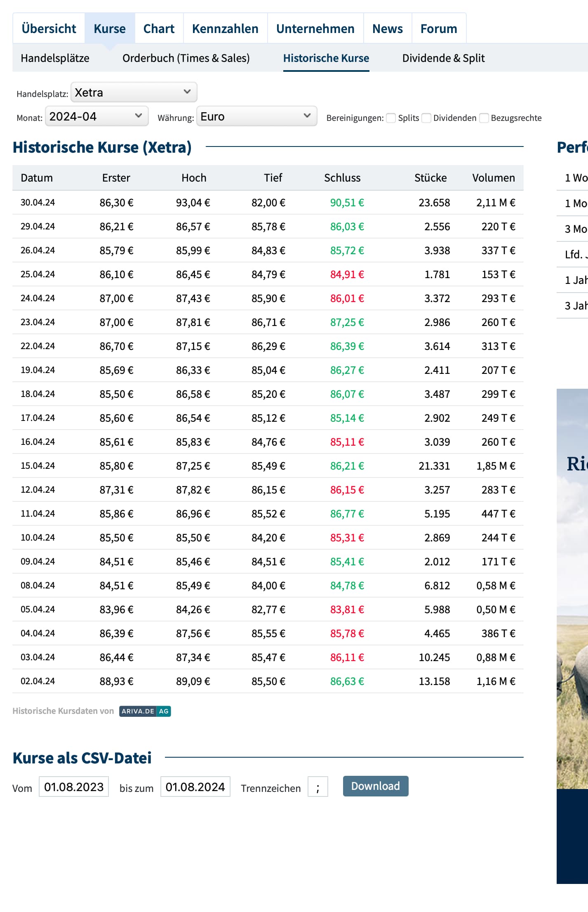Click volume 1,16 M €
The image size is (588, 912).
(496, 681)
